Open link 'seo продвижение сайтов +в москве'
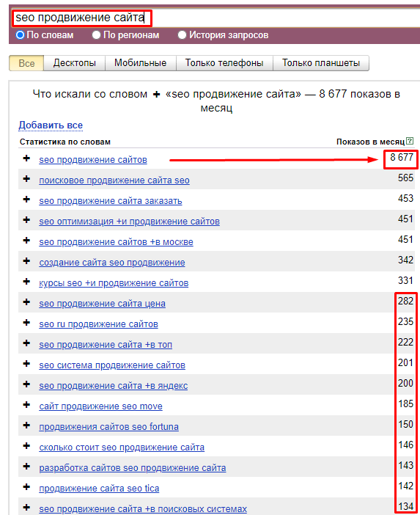 (x=116, y=242)
